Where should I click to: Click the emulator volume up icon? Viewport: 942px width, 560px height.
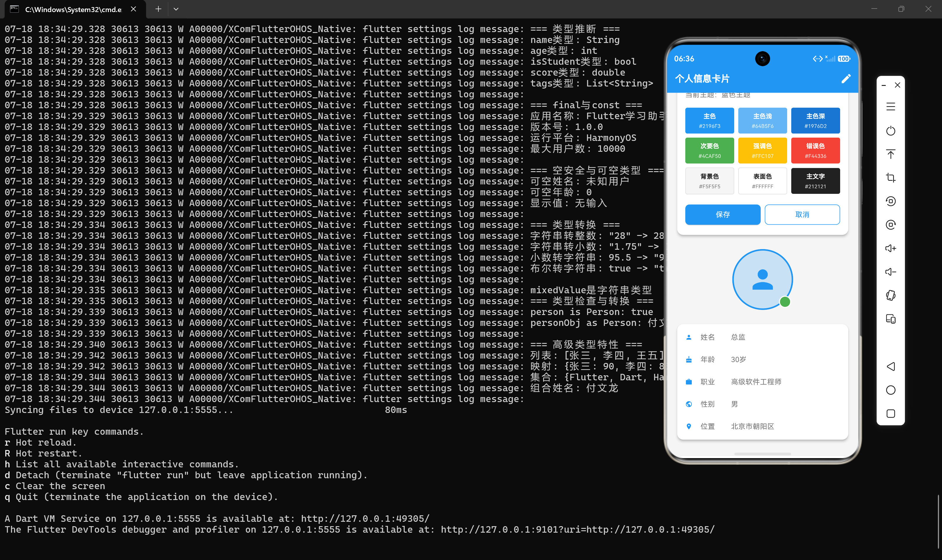[x=891, y=248]
